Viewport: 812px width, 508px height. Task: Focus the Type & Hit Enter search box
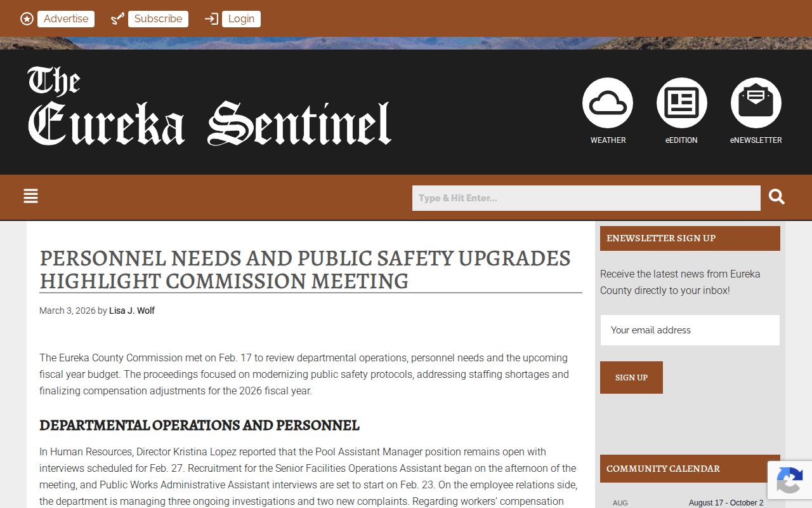pos(586,198)
